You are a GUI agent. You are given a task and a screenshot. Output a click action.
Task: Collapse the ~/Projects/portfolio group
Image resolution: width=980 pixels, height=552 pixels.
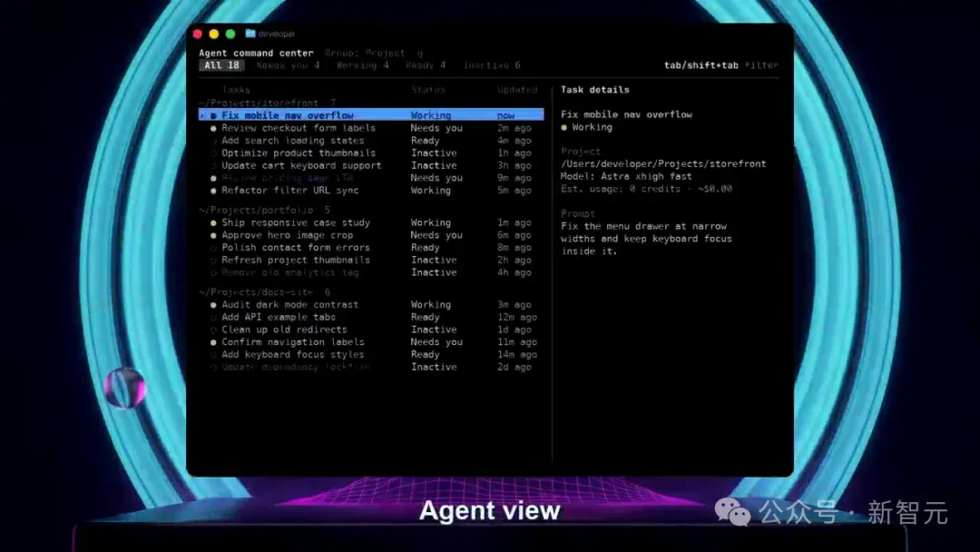(x=264, y=210)
